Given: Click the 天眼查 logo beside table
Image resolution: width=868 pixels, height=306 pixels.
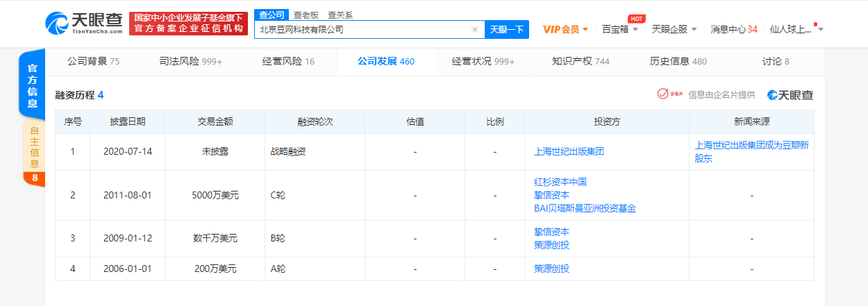Looking at the screenshot, I should click(x=790, y=94).
